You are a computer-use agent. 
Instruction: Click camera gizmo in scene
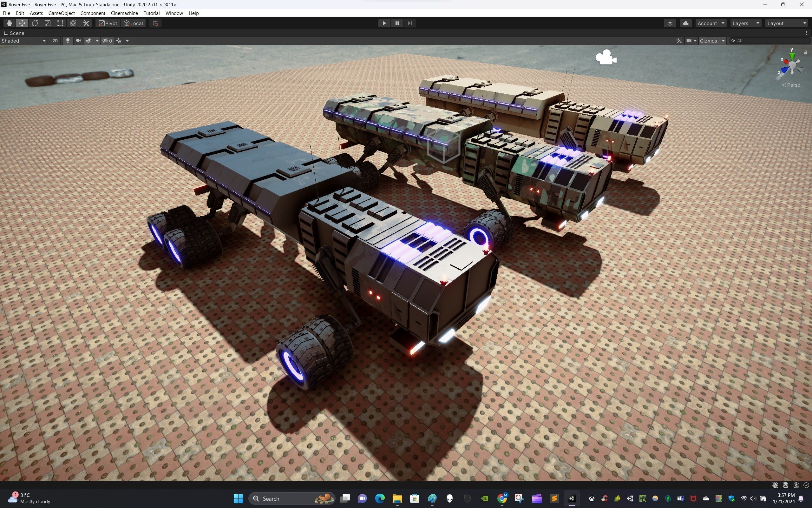click(x=606, y=57)
